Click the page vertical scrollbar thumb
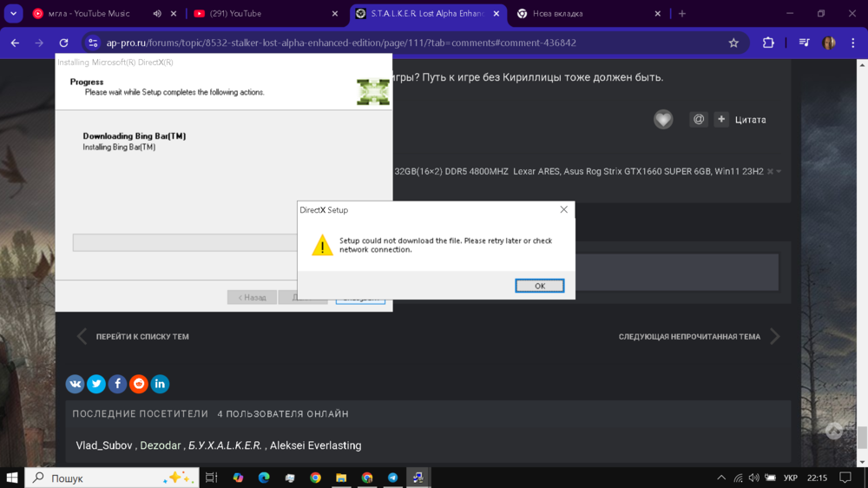 [862, 438]
